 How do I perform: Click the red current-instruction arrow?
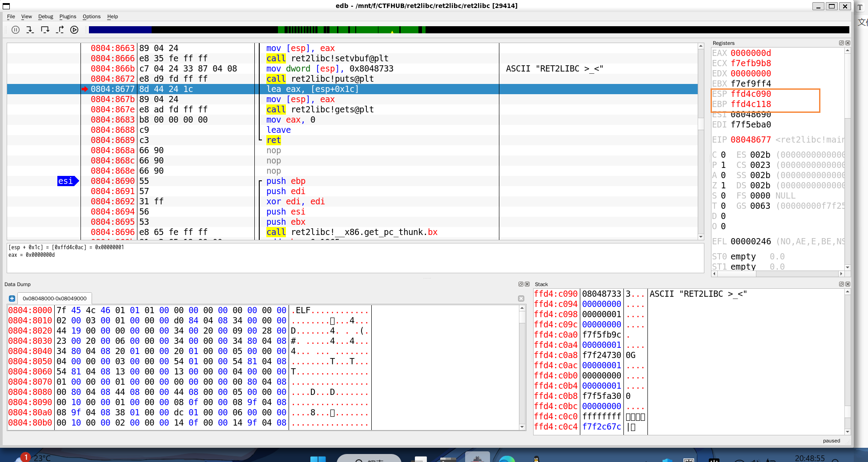84,89
